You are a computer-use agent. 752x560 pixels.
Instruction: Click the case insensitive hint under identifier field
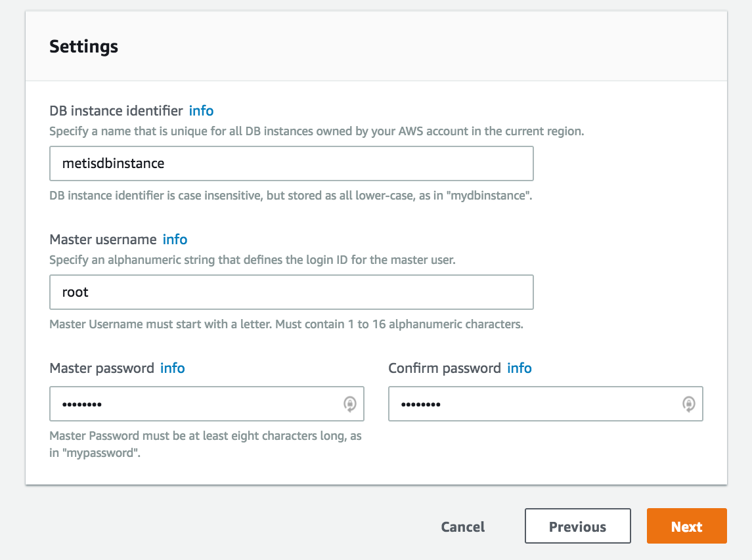(290, 196)
